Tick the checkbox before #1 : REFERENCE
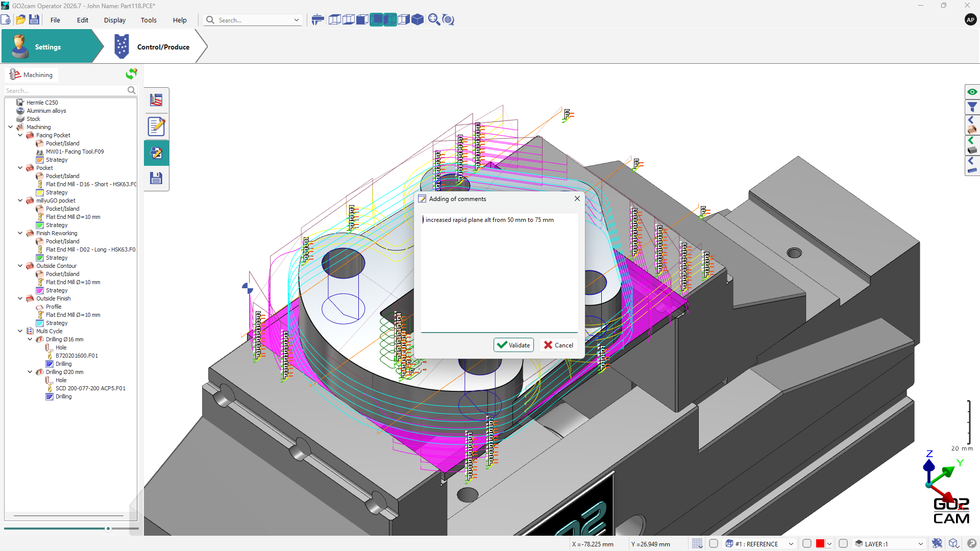This screenshot has width=980, height=551. [714, 544]
